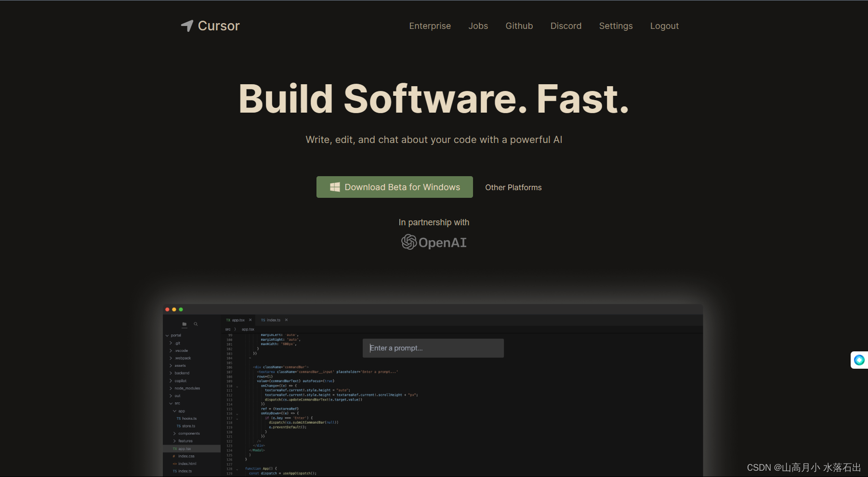
Task: Click Logout in the top navigation
Action: point(664,26)
